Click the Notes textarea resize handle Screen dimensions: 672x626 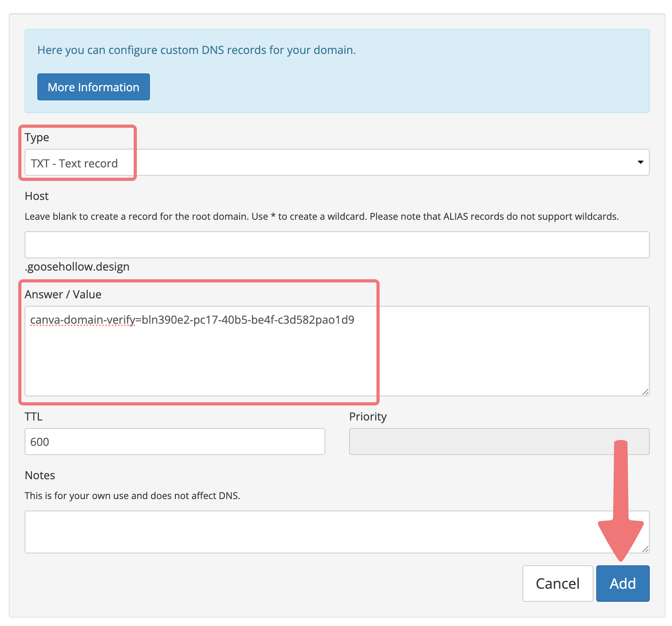(645, 549)
